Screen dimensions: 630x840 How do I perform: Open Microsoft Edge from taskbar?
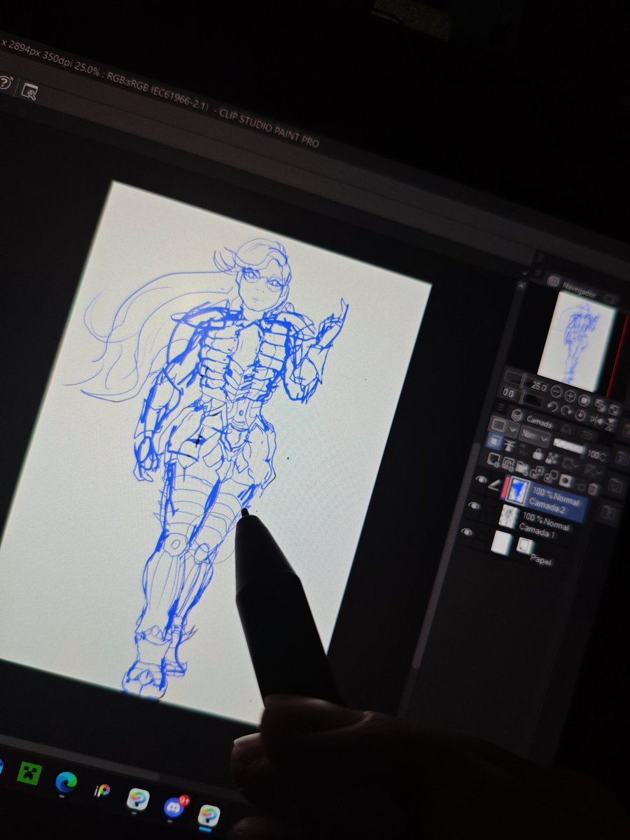click(66, 782)
